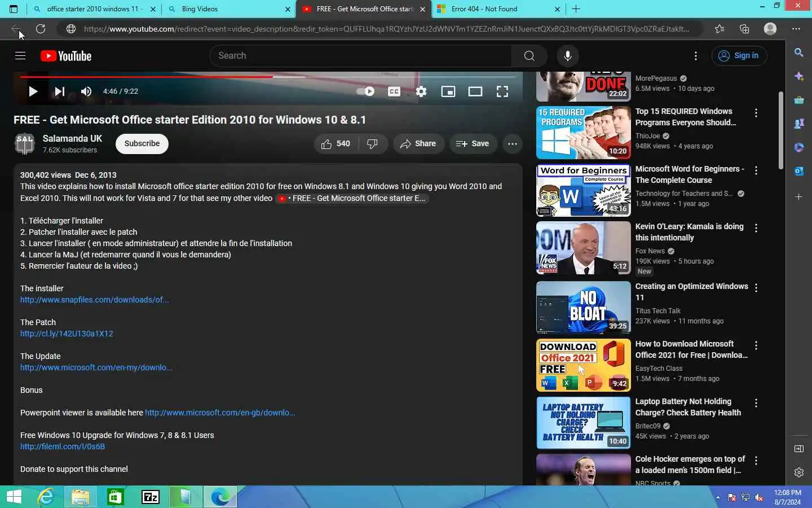Screen dimensions: 812x508
Task: Open sidebar settings gear at bottom
Action: click(799, 472)
